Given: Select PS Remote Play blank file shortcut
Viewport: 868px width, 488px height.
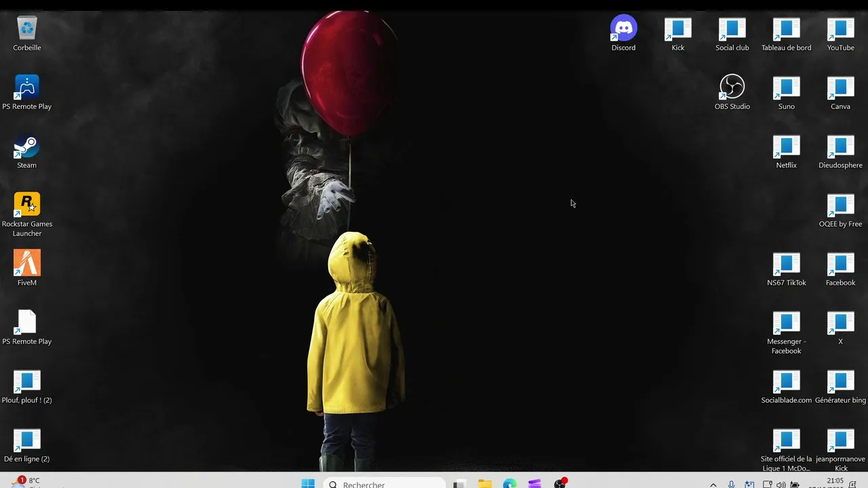Looking at the screenshot, I should (27, 327).
